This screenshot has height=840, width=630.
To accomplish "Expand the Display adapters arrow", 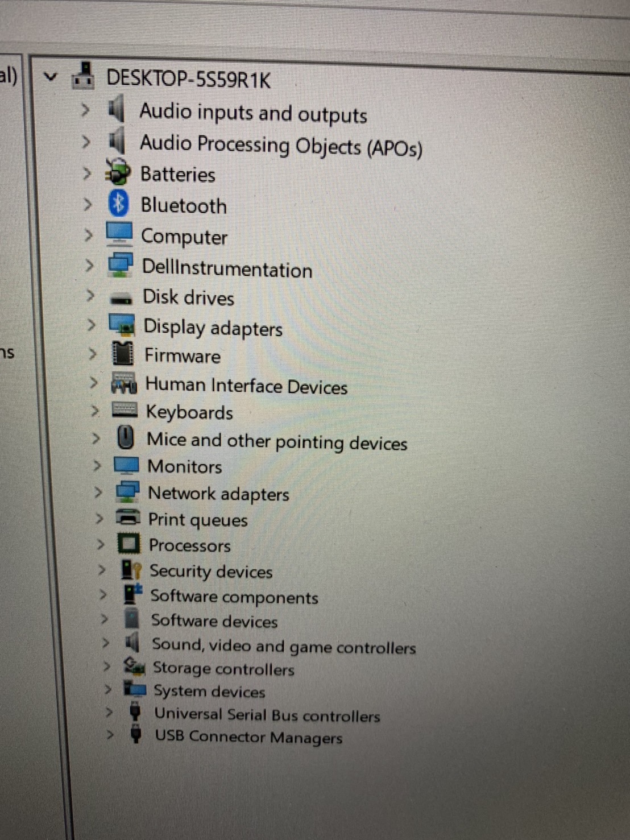I will (x=91, y=325).
